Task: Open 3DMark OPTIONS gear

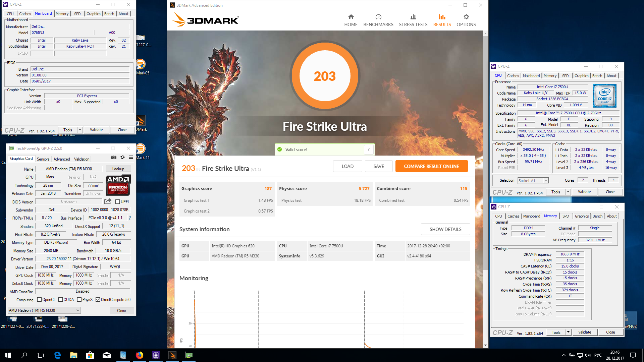Action: click(466, 20)
